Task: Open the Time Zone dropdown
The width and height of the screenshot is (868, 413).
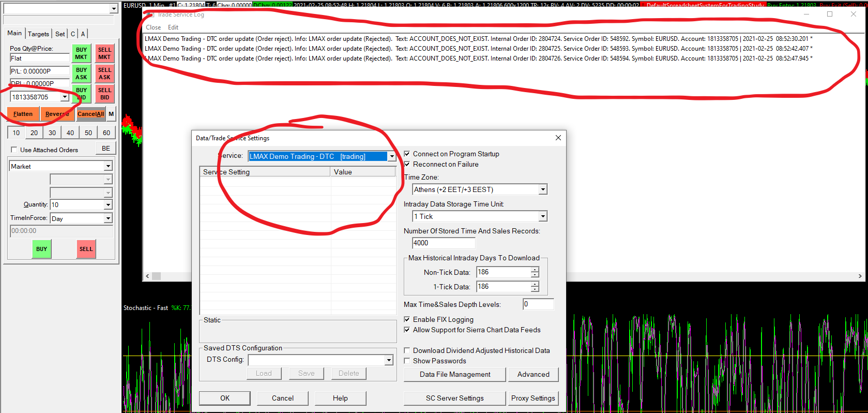Action: point(543,189)
